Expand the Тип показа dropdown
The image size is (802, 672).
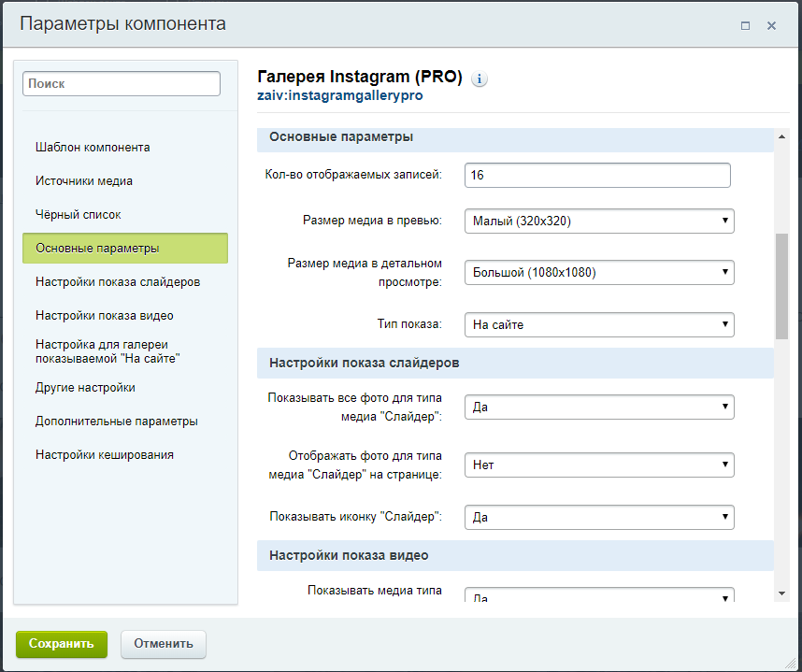599,324
